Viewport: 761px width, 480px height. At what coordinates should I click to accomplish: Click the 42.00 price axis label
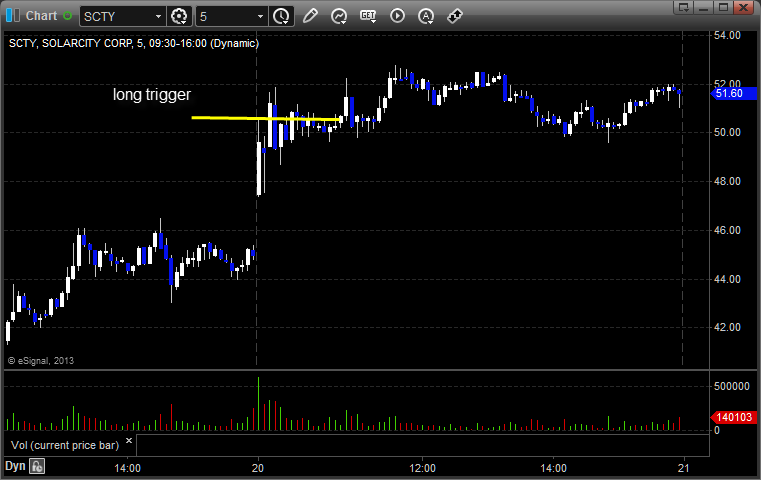(x=727, y=328)
